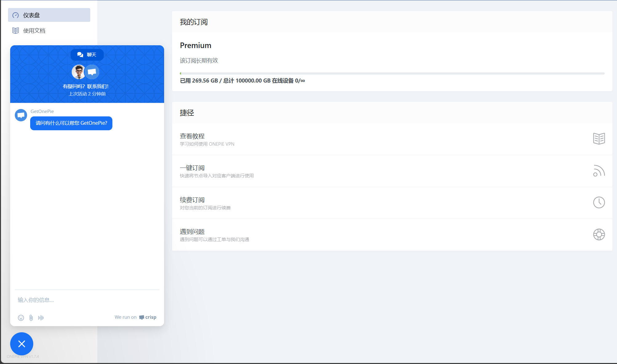Viewport: 617px width, 364px height.
Task: Select the 聊天 tab in chat header
Action: (x=87, y=55)
